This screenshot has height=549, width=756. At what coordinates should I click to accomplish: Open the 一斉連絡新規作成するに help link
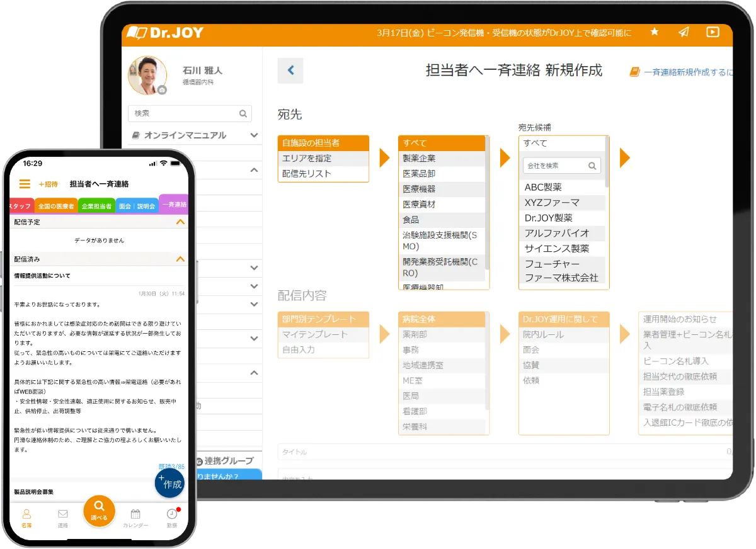click(x=688, y=72)
